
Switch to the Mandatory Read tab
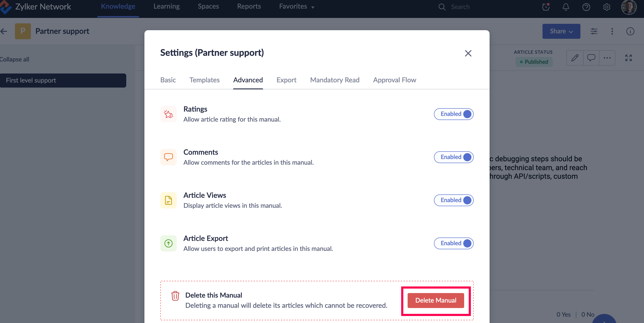tap(334, 80)
